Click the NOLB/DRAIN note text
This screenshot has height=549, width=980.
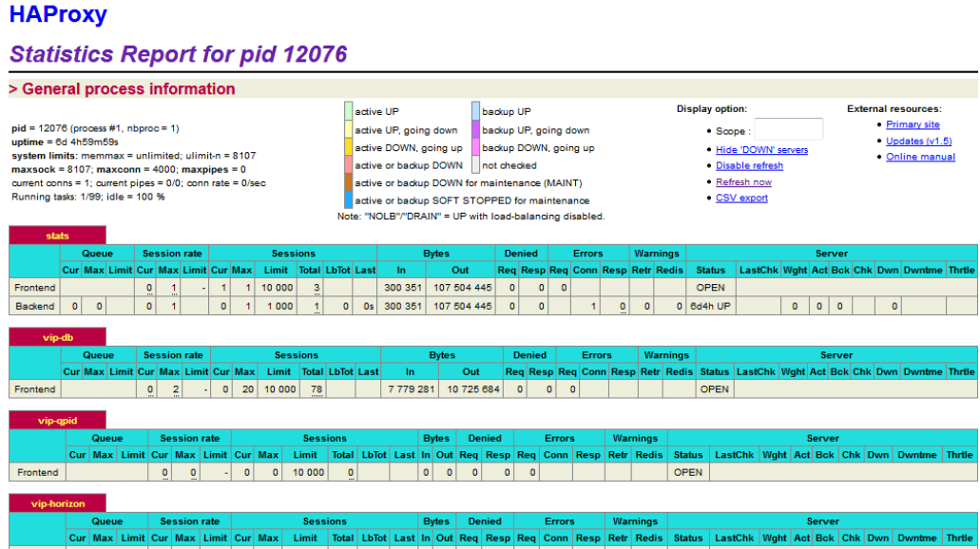pos(471,217)
